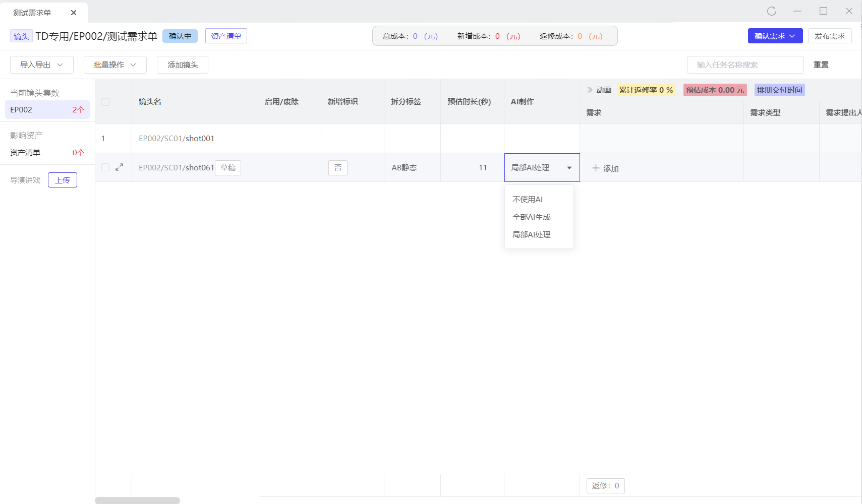Viewport: 862px width, 504px height.
Task: Click the 镜头 tag icon in header
Action: click(x=21, y=36)
